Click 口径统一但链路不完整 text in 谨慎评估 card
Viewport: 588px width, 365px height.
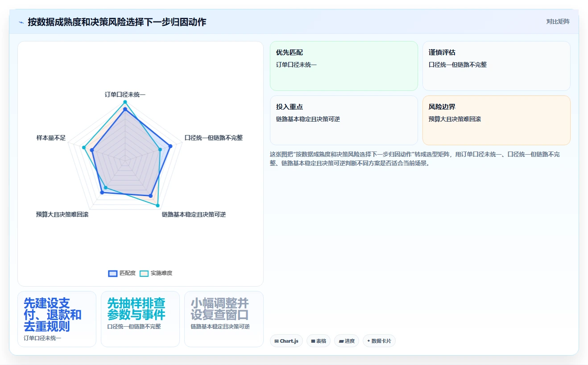tap(458, 65)
